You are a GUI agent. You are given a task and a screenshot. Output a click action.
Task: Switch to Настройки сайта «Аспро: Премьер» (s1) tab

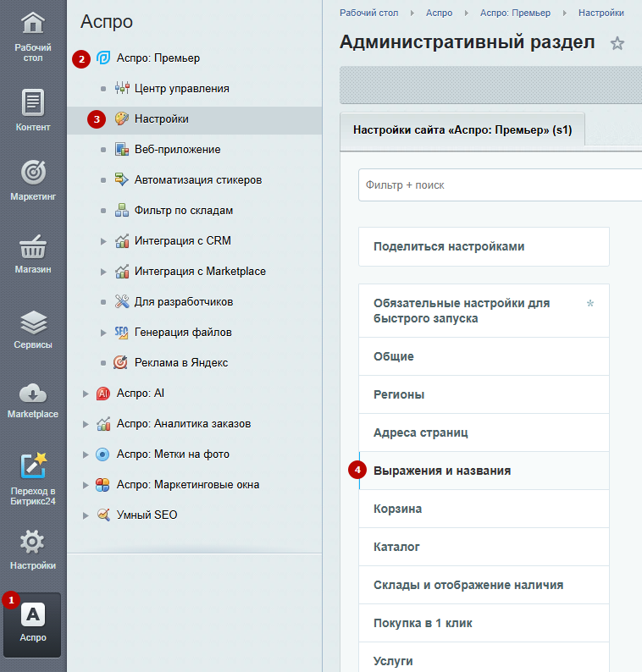[462, 129]
